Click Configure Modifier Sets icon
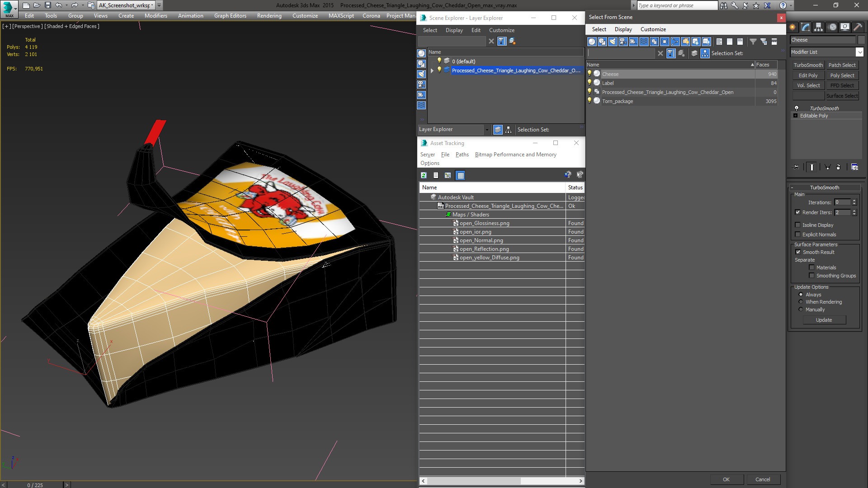 pyautogui.click(x=854, y=167)
